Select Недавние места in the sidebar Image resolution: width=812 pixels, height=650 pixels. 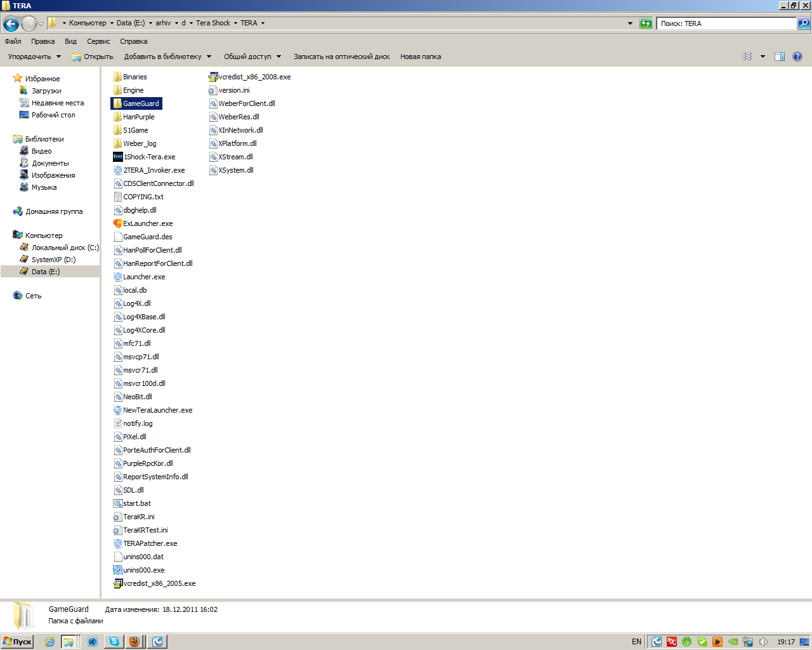[x=57, y=103]
